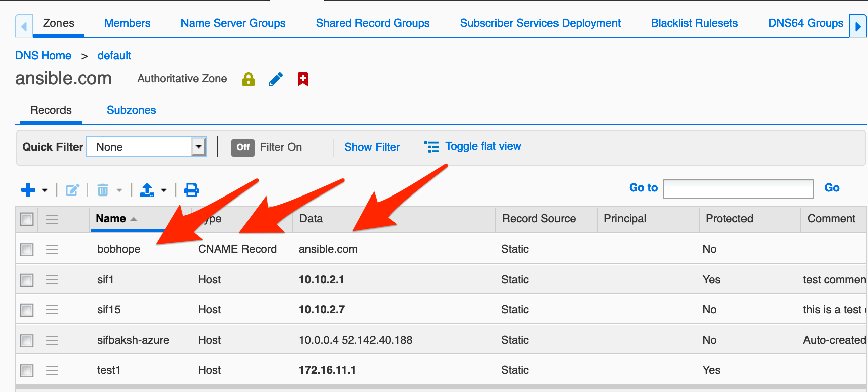Check the sif1 row checkbox
868x392 pixels.
pyautogui.click(x=27, y=280)
